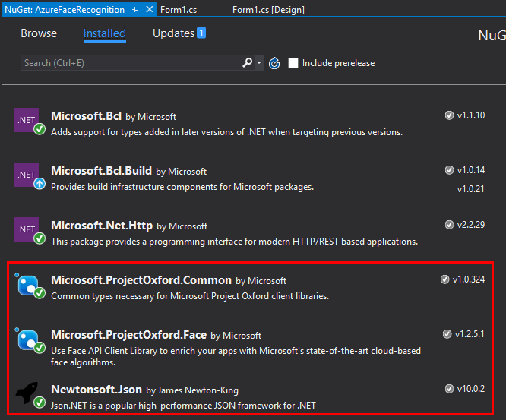Open the search options dropdown arrow
506x420 pixels.
click(259, 62)
